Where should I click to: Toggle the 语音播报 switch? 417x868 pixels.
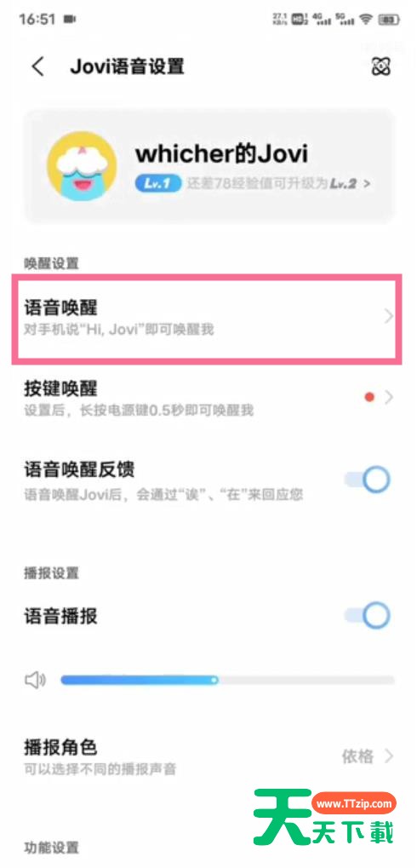point(368,615)
